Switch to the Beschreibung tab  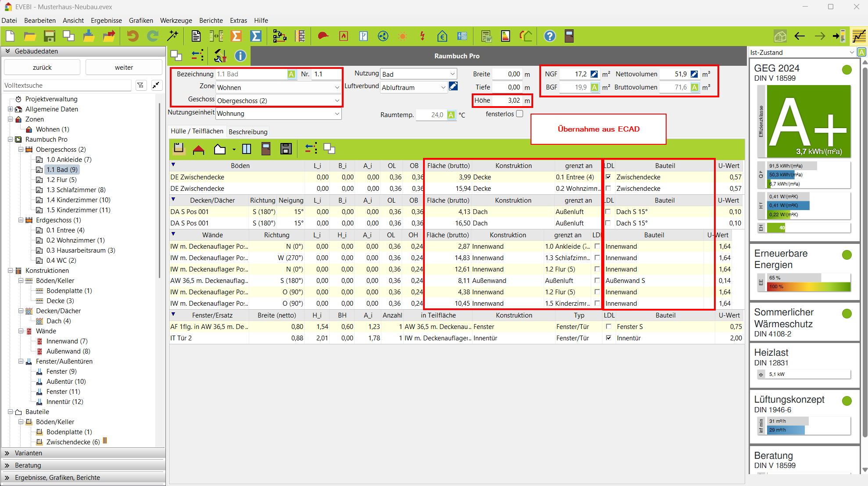click(248, 132)
